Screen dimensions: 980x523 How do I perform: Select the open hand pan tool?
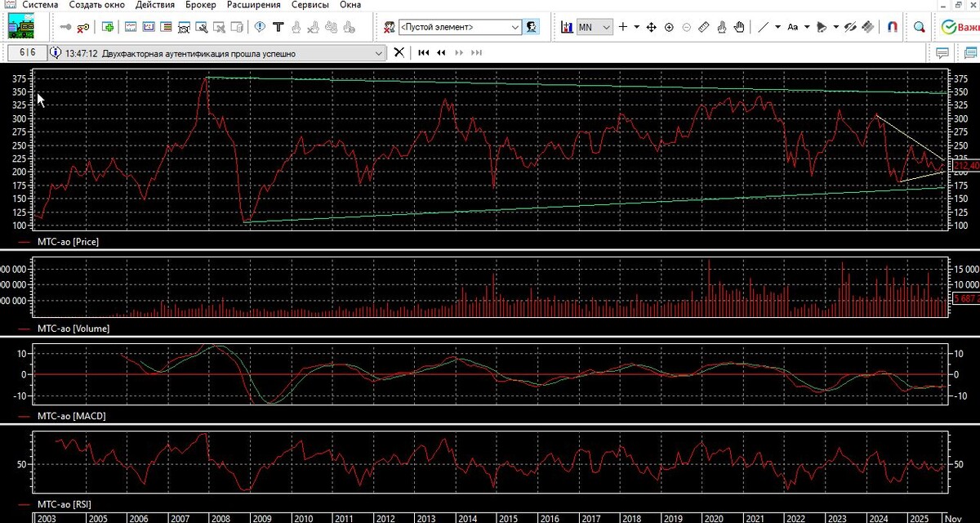[x=739, y=27]
